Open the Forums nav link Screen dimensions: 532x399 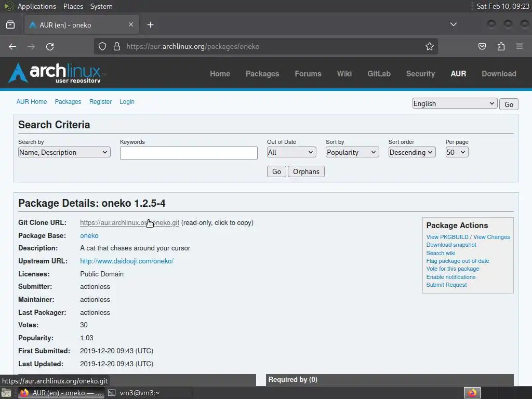coord(308,74)
